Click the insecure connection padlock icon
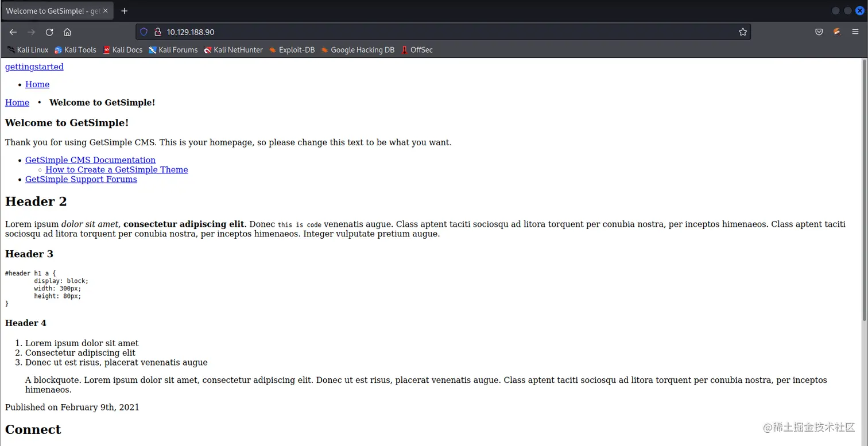 pyautogui.click(x=157, y=32)
